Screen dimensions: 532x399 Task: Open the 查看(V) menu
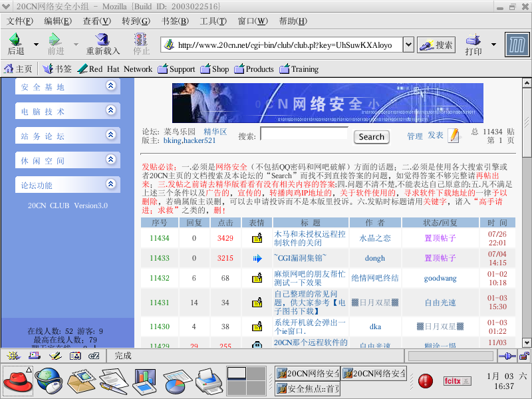click(x=96, y=21)
